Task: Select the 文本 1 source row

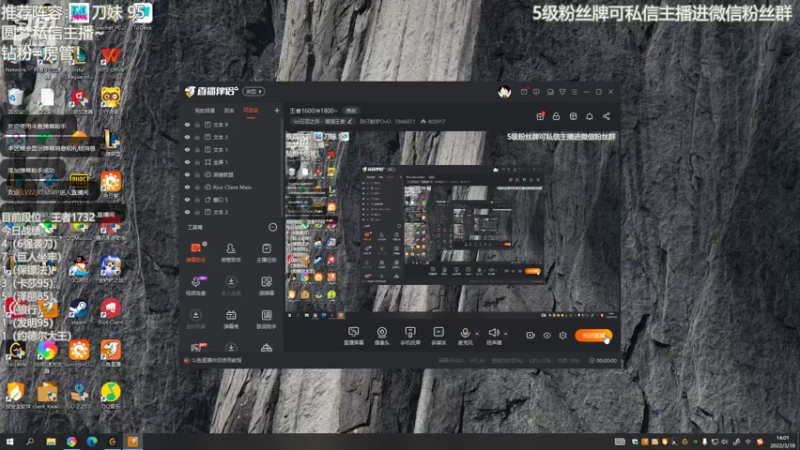Action: 231,149
